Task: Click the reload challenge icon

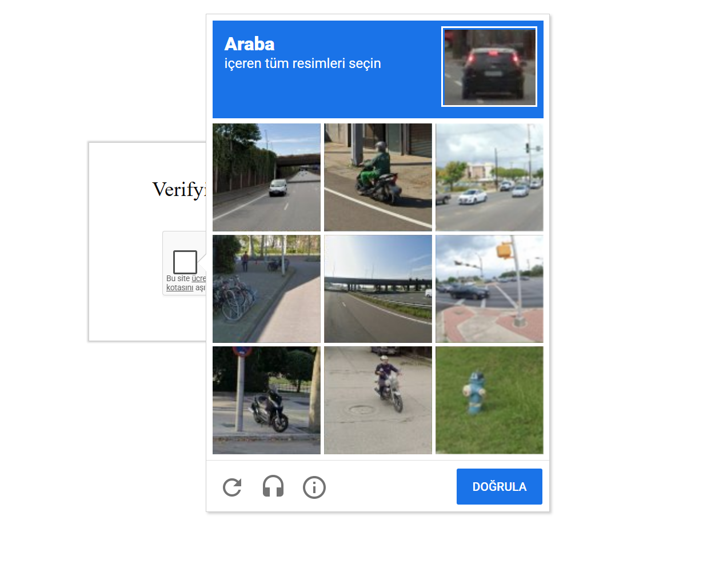Action: 232,487
